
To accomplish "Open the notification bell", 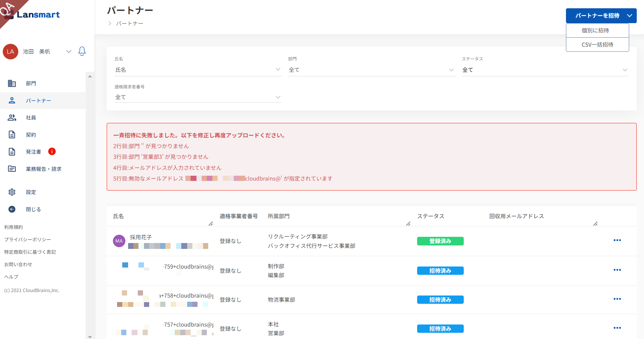I will point(82,51).
